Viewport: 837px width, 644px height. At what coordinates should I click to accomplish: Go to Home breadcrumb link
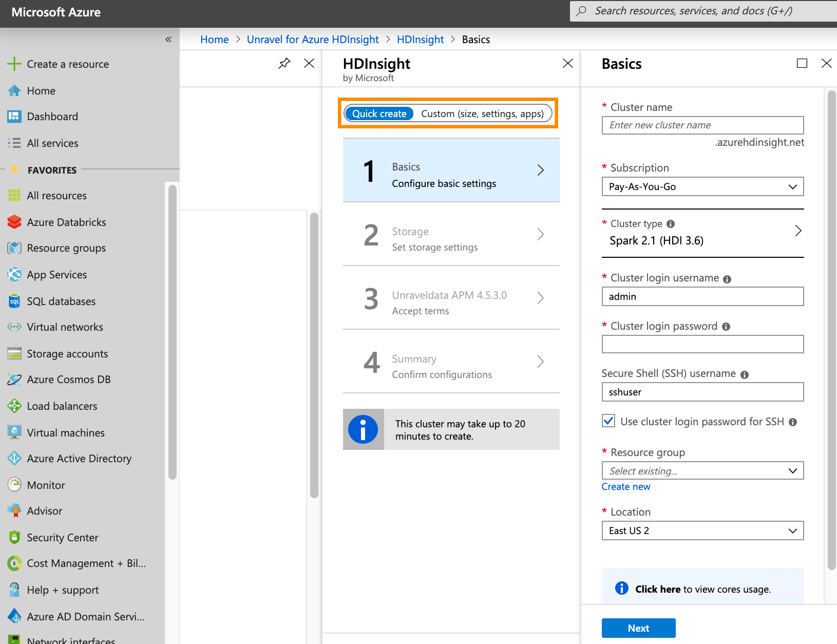(x=214, y=40)
